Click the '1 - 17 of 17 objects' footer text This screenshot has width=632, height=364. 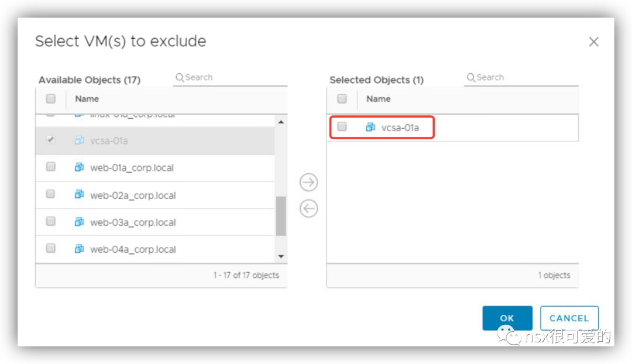tap(246, 275)
